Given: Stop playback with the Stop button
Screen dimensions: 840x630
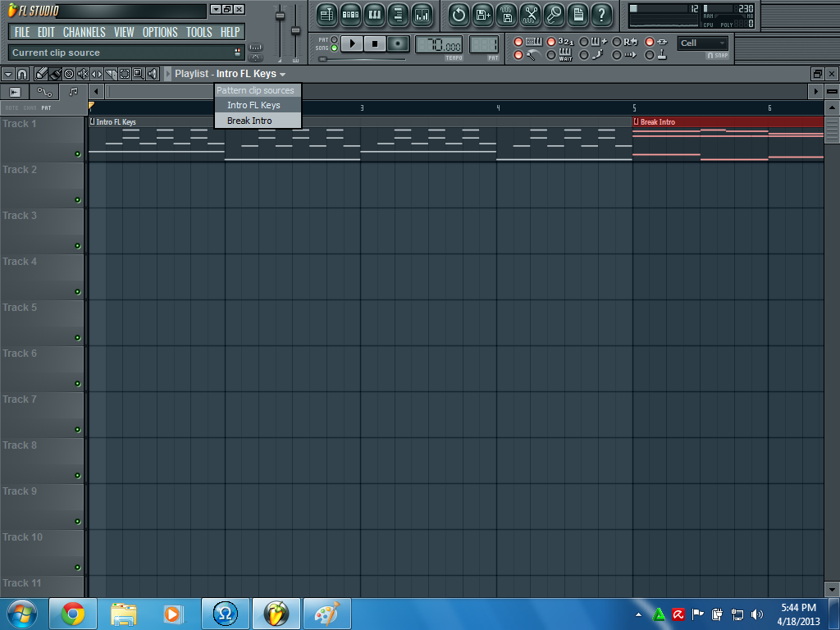Looking at the screenshot, I should [375, 44].
